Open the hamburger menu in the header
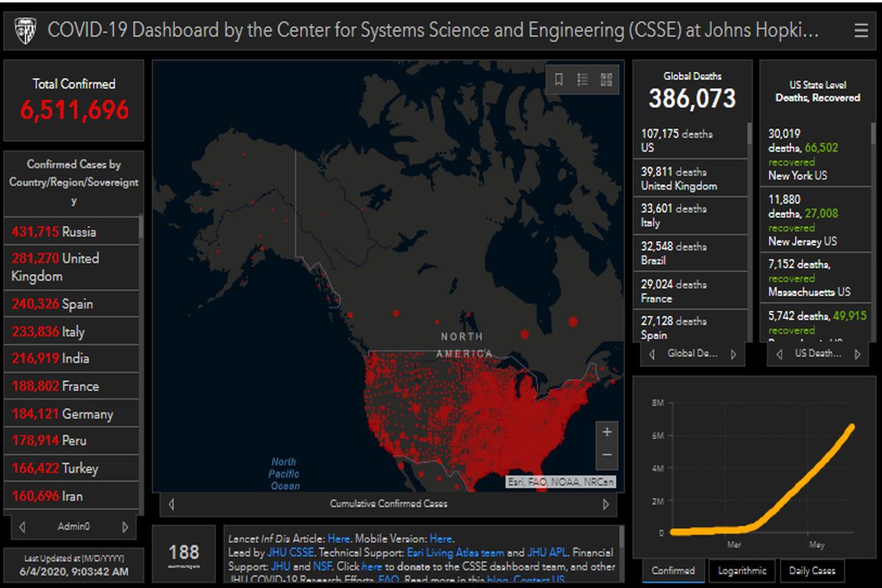Screen dimensions: 882x588 (861, 30)
